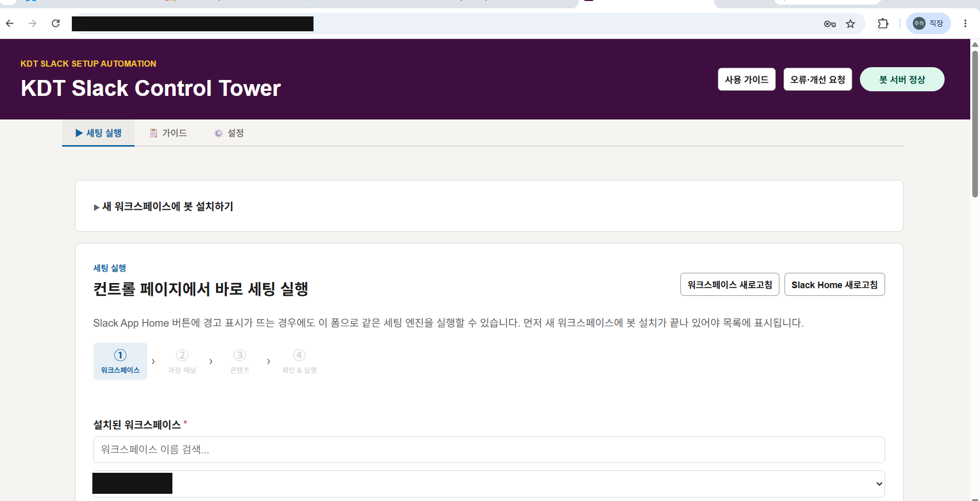Click the Slack Home 새로고침 button
The image size is (980, 501).
835,285
